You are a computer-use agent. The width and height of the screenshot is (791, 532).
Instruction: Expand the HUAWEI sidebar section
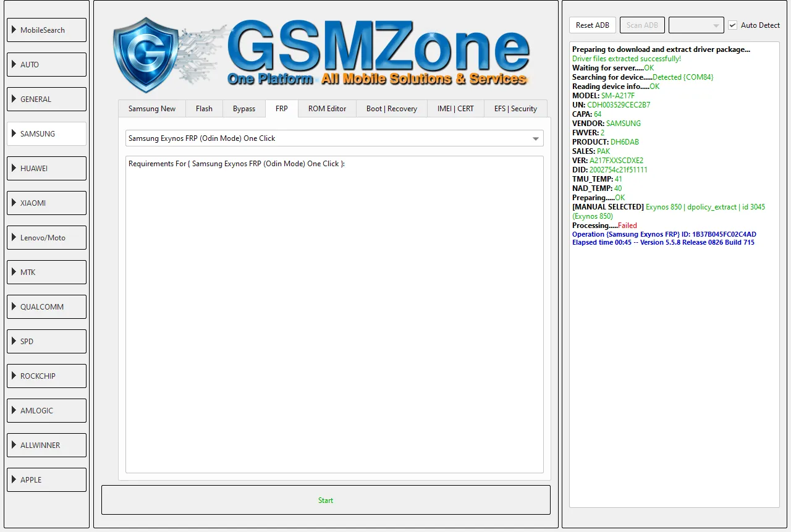(x=47, y=168)
